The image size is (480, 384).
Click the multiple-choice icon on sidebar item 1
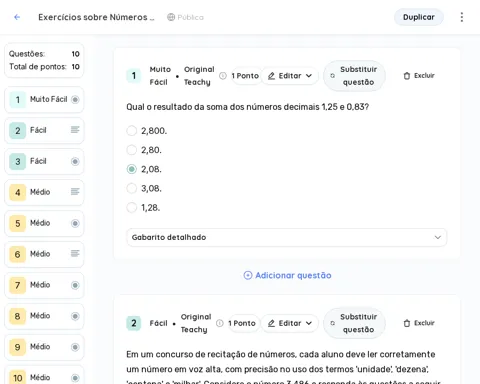pos(75,99)
